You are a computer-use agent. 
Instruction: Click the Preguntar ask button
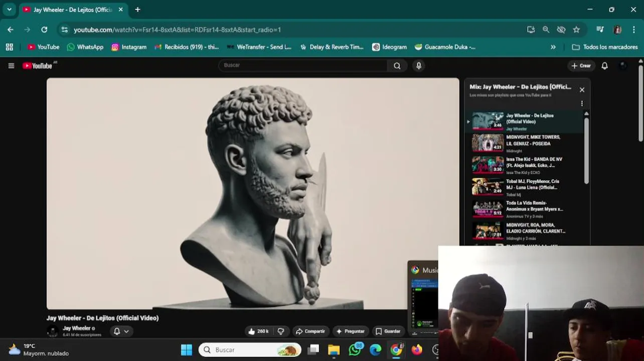coord(351,331)
